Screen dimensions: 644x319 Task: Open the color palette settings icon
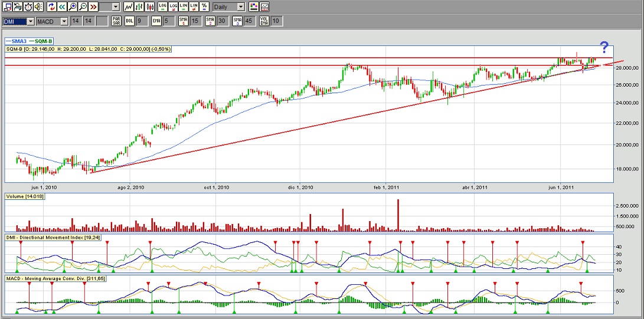pos(254,7)
